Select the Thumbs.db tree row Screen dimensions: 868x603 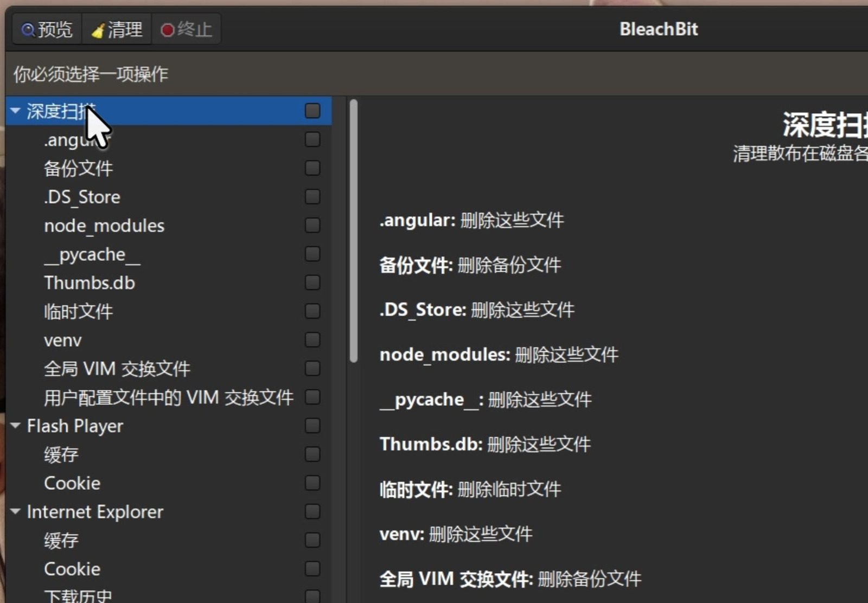coord(169,283)
